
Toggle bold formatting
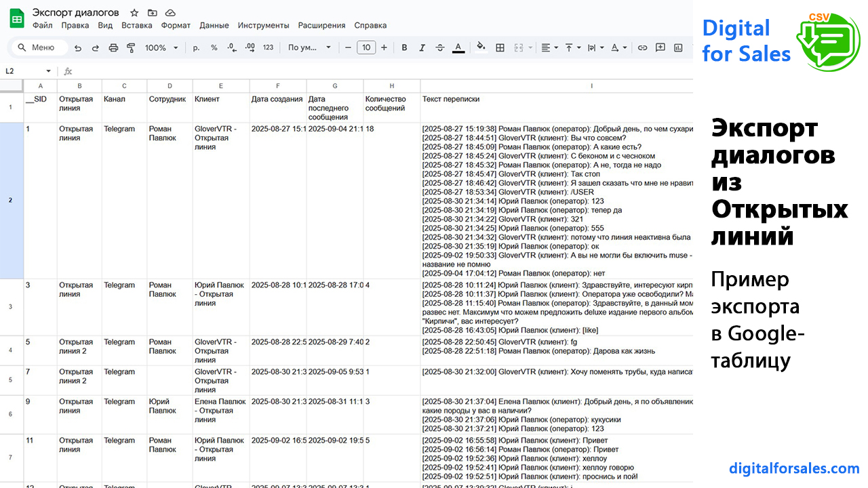tap(404, 48)
